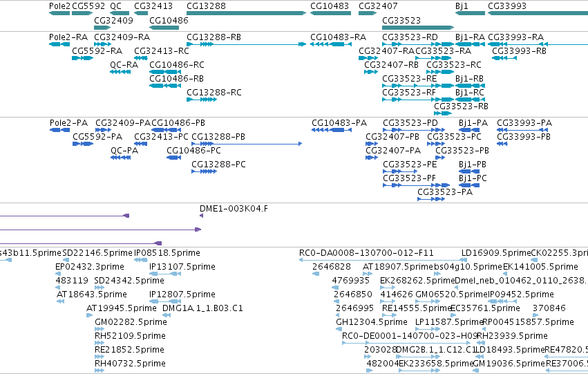Select protein Bj1-PA
This screenshot has height=374, width=588.
click(469, 130)
